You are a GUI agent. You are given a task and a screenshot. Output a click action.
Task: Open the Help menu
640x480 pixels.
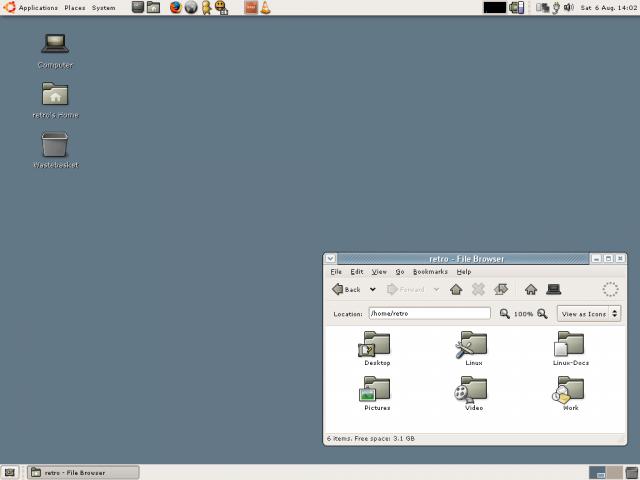(464, 271)
